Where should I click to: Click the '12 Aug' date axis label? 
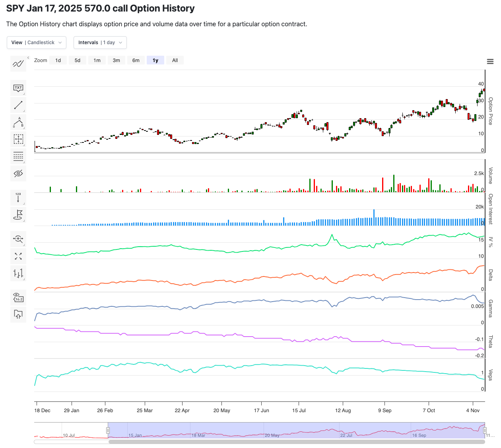coord(343,411)
